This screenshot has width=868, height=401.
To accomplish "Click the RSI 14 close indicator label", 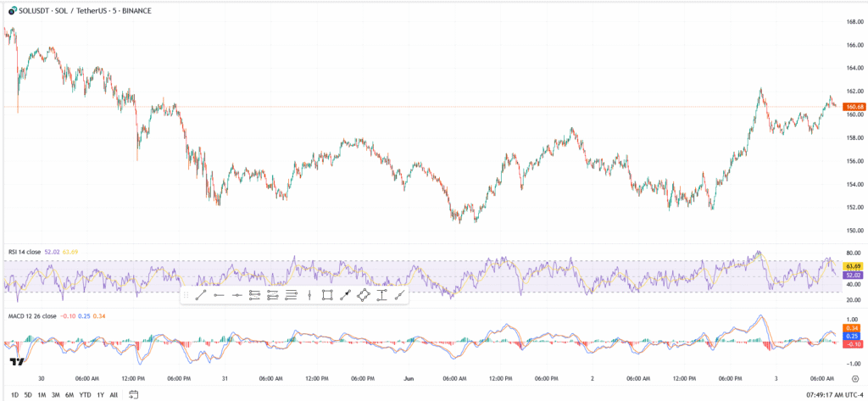I will 22,252.
